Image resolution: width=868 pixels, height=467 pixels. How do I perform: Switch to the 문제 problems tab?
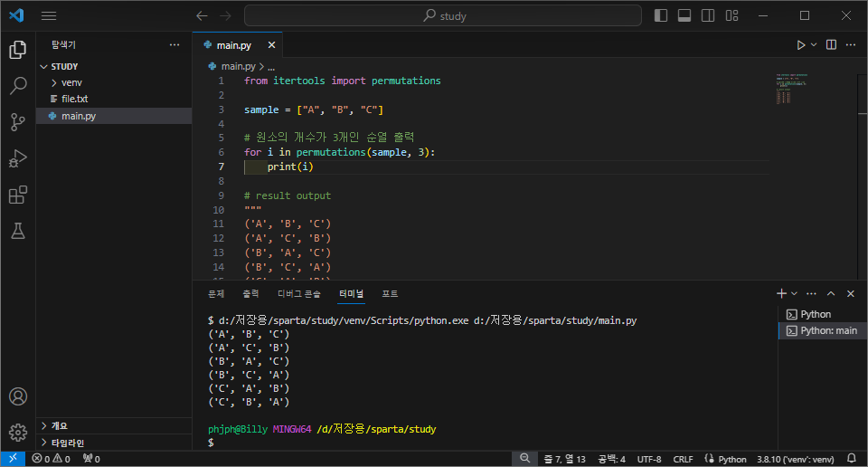216,293
